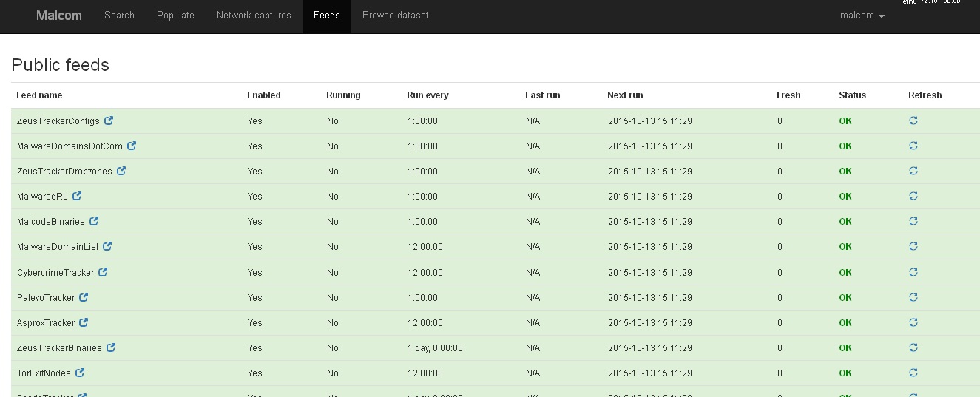The height and width of the screenshot is (397, 980).
Task: Expand the malcom user dropdown
Action: click(x=862, y=16)
